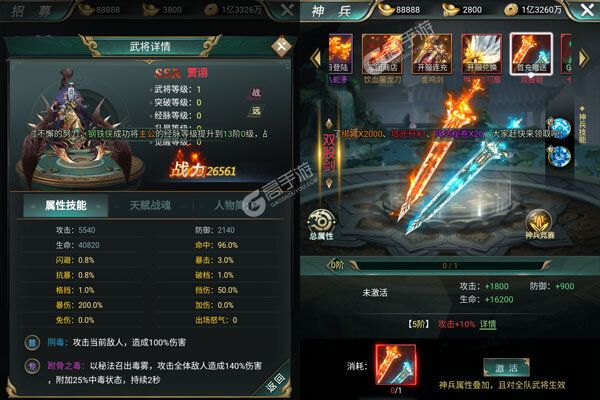Click the copper coin icon showing 1亿3260万
Viewport: 600px width, 400px height.
(x=511, y=10)
